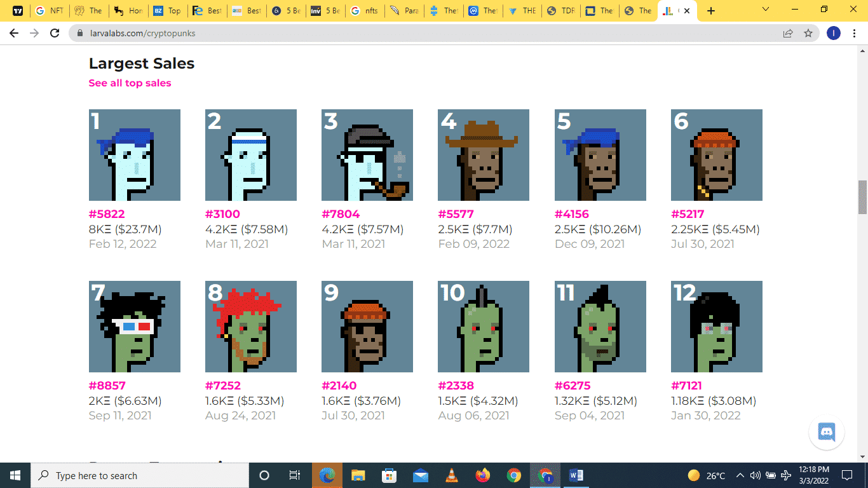
Task: Open the weather widget showing 26°C
Action: pyautogui.click(x=707, y=475)
